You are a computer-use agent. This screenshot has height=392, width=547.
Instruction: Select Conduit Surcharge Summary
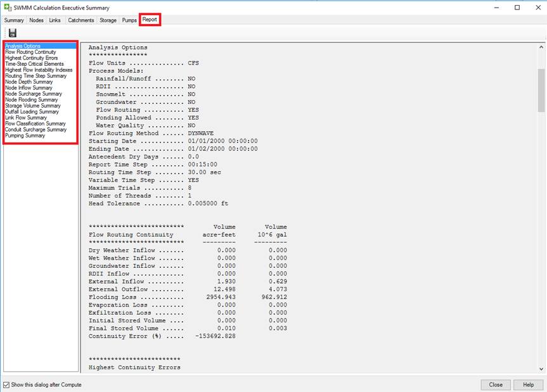(35, 129)
